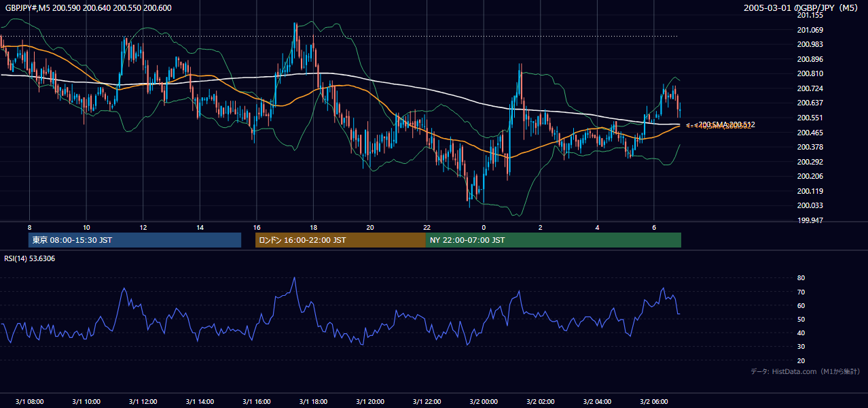Click price axis label 200.810
868x408 pixels.
[x=810, y=73]
